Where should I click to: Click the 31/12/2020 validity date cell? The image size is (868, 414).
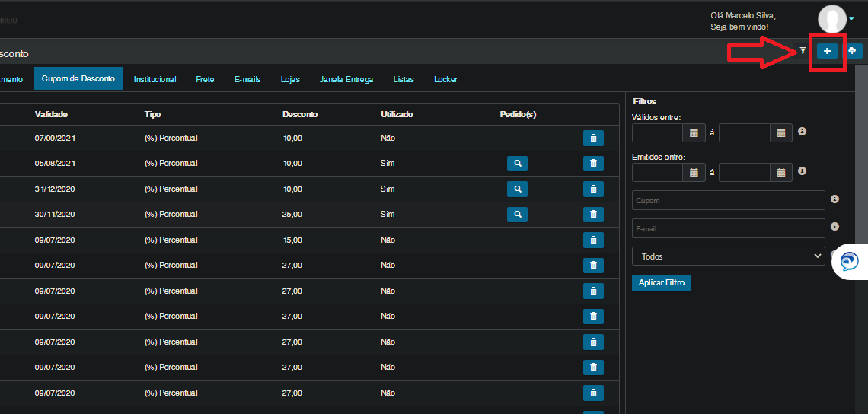[55, 189]
